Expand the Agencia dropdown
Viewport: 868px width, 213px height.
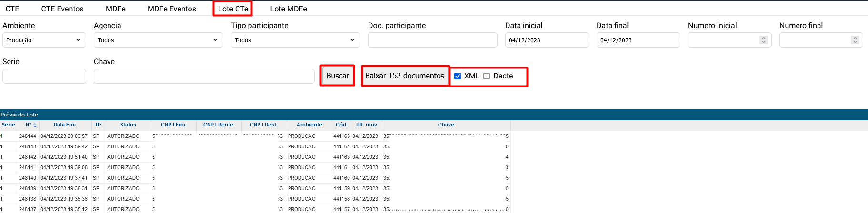pos(158,40)
